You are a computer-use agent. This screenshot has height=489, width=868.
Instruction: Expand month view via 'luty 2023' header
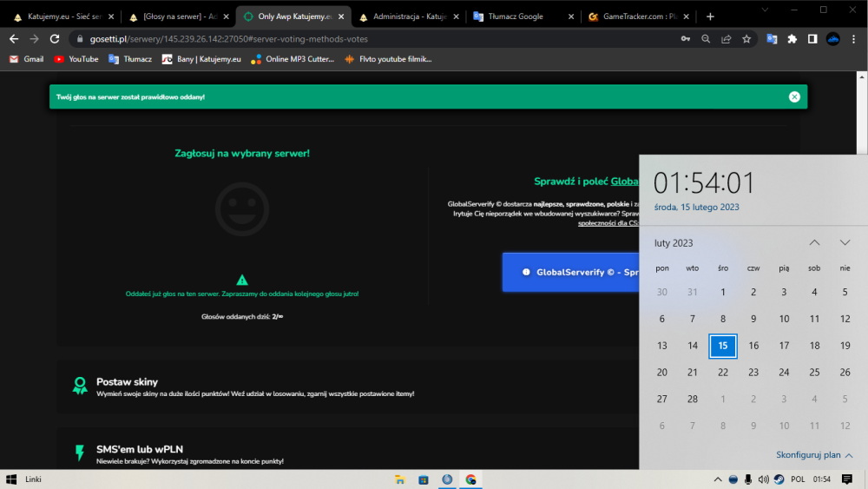click(x=674, y=243)
